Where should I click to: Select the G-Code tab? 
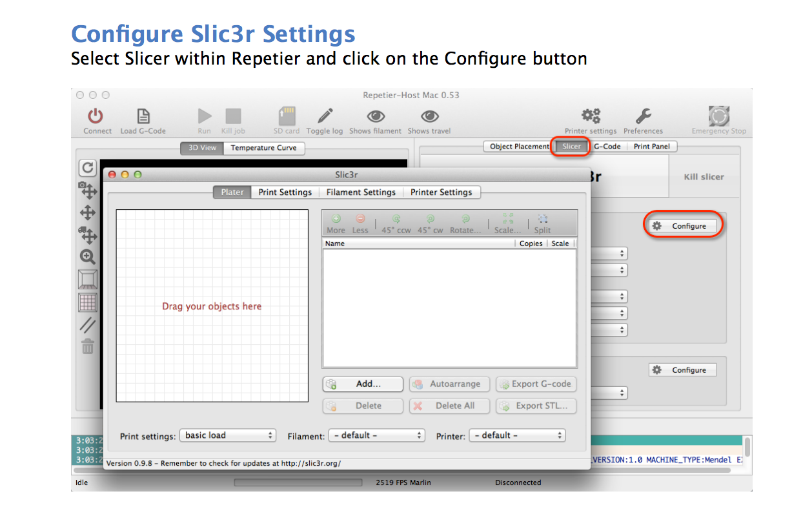pos(607,146)
